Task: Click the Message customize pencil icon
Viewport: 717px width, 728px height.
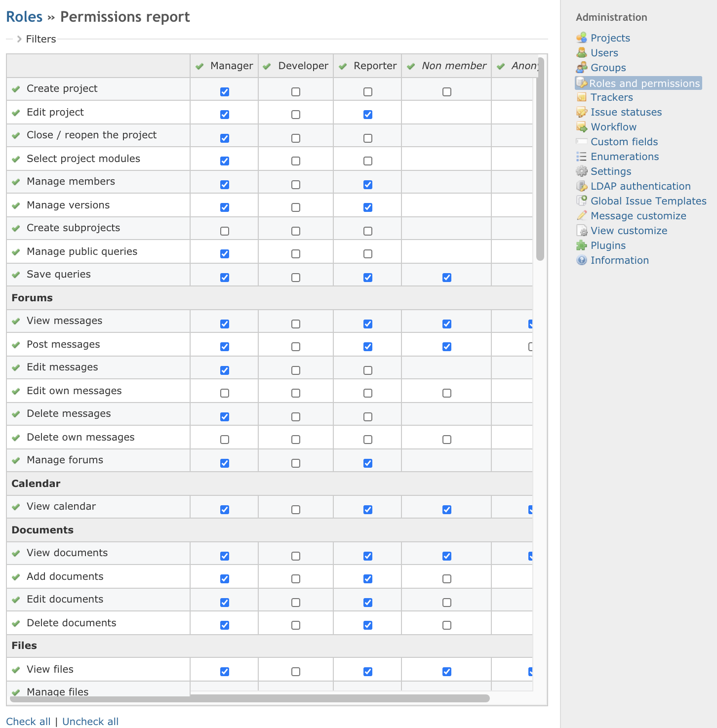Action: pos(582,215)
